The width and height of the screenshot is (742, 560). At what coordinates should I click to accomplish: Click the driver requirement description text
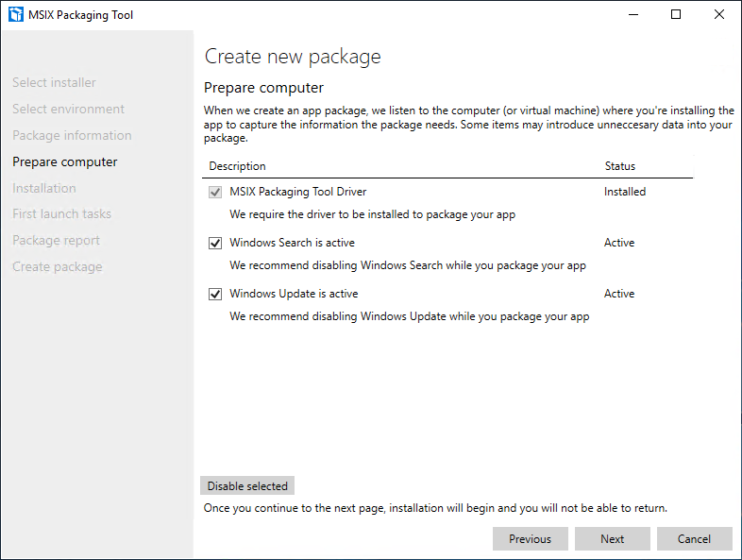[x=373, y=214]
